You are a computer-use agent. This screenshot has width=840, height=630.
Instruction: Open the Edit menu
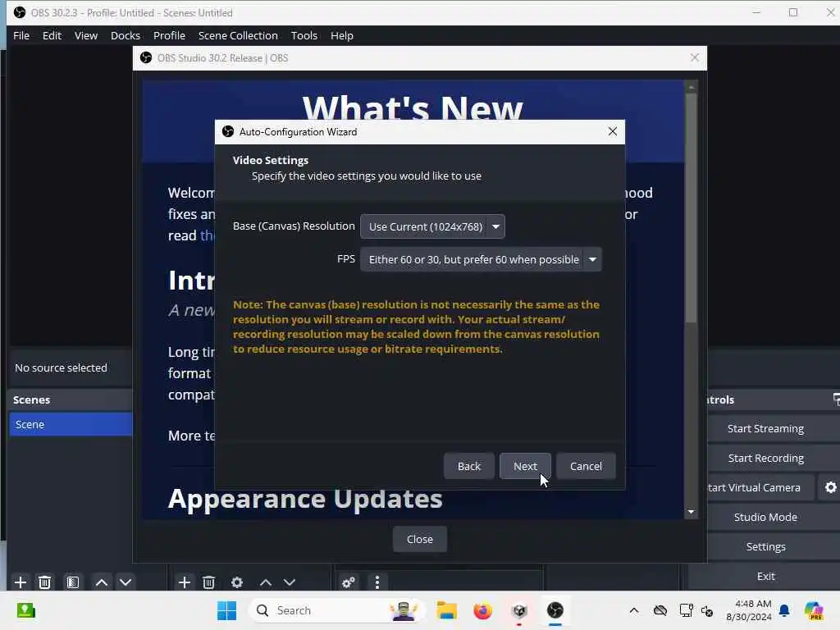point(52,35)
